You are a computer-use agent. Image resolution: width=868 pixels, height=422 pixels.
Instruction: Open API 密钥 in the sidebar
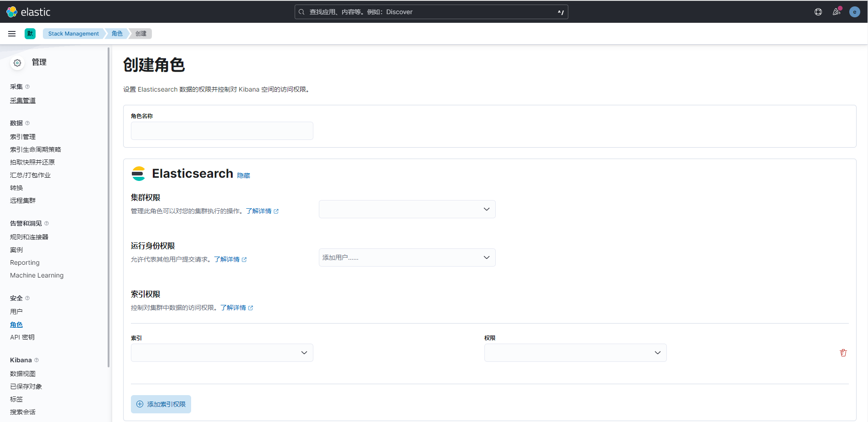(x=22, y=337)
